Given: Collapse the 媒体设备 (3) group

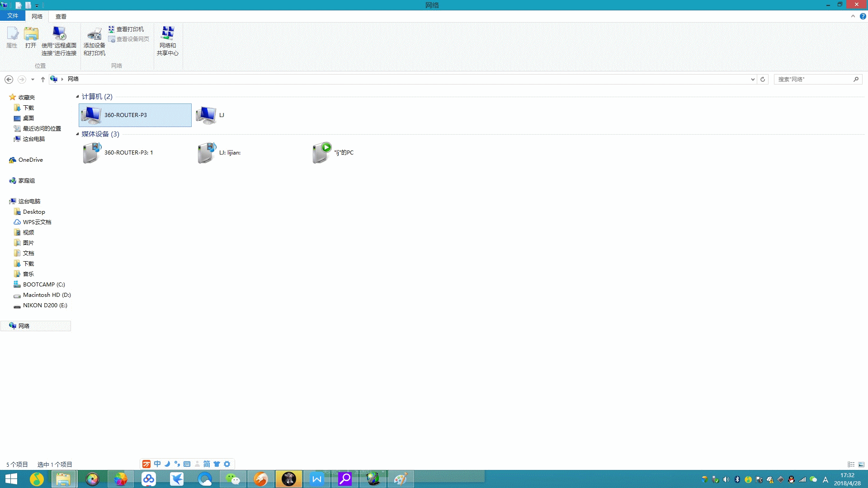Looking at the screenshot, I should [x=77, y=134].
